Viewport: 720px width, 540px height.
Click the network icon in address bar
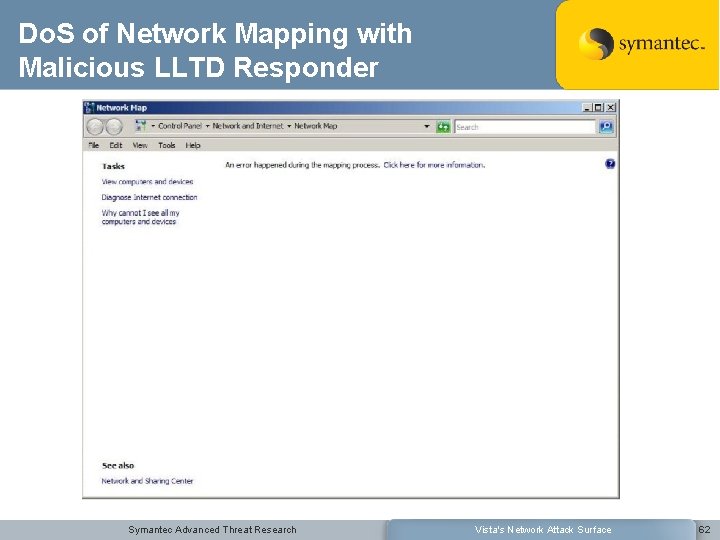141,126
